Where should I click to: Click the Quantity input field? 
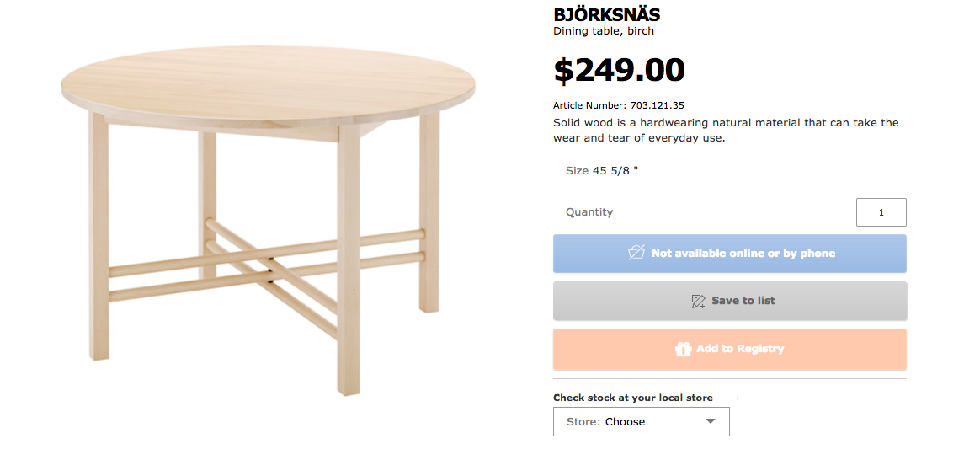[x=881, y=212]
